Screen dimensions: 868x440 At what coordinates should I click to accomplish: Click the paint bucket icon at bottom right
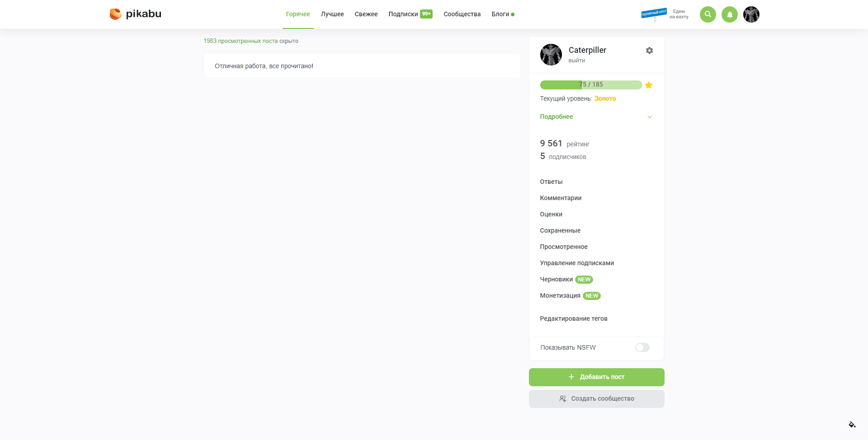click(x=852, y=425)
